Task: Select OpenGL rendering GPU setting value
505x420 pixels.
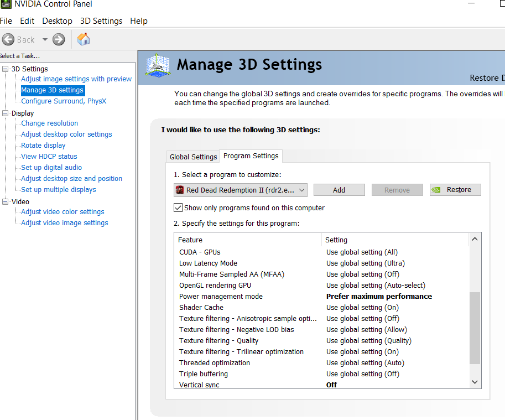Action: point(376,286)
